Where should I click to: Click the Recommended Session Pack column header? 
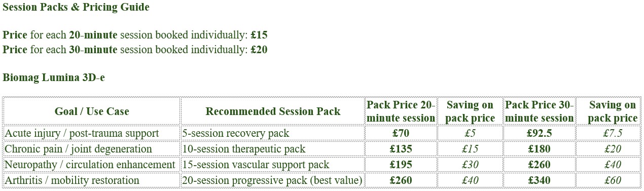pos(273,111)
